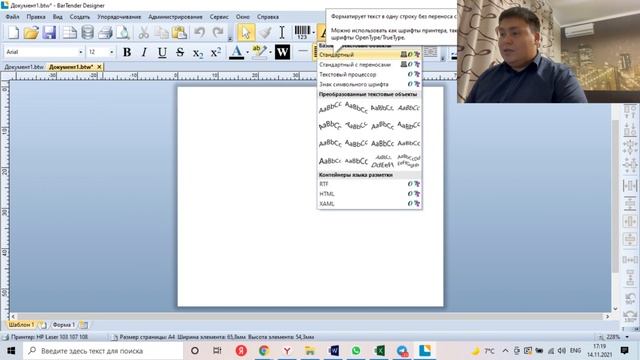Choose Текстовый процессор text object
This screenshot has width=640, height=360.
(369, 74)
